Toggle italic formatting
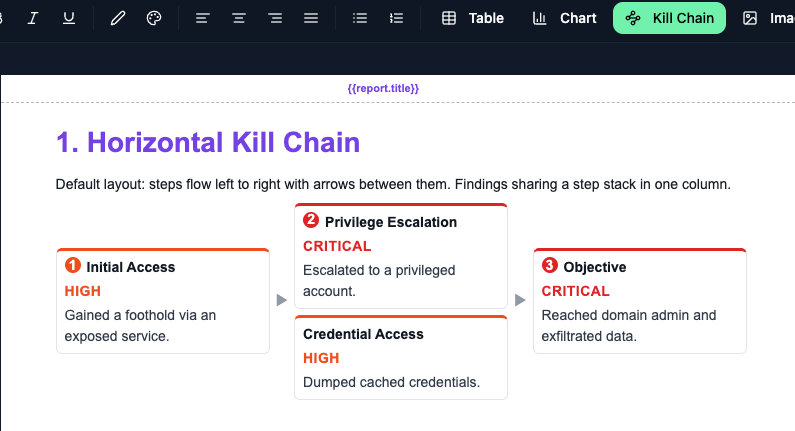The image size is (795, 431). pos(32,18)
